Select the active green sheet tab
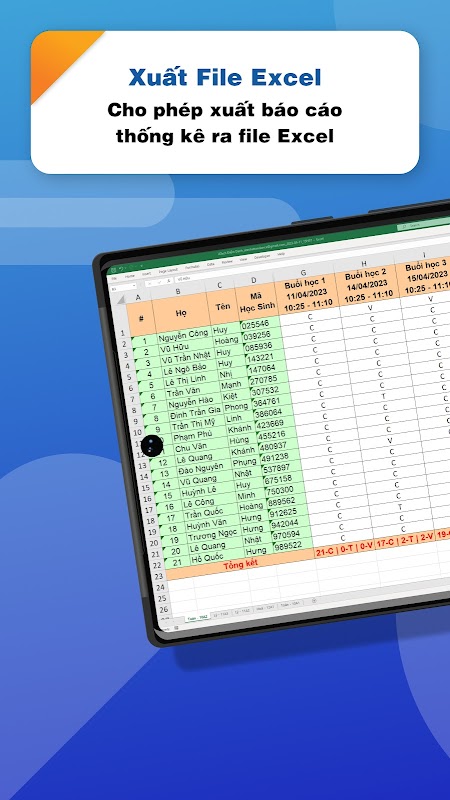The height and width of the screenshot is (800, 450). (197, 618)
